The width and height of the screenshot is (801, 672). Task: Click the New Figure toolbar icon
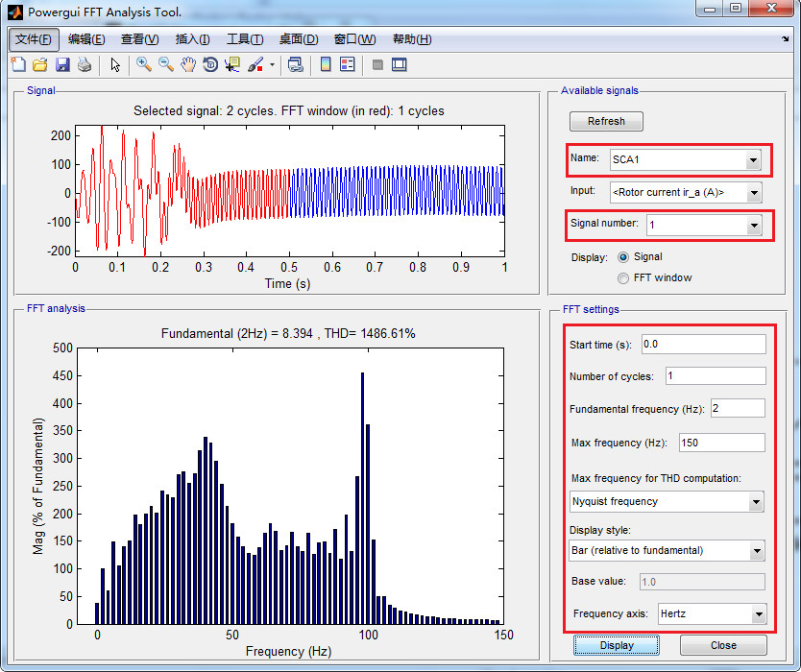pyautogui.click(x=18, y=65)
